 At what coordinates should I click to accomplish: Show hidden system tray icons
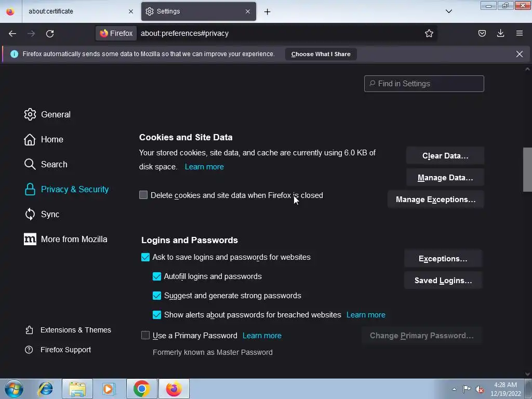coord(454,389)
